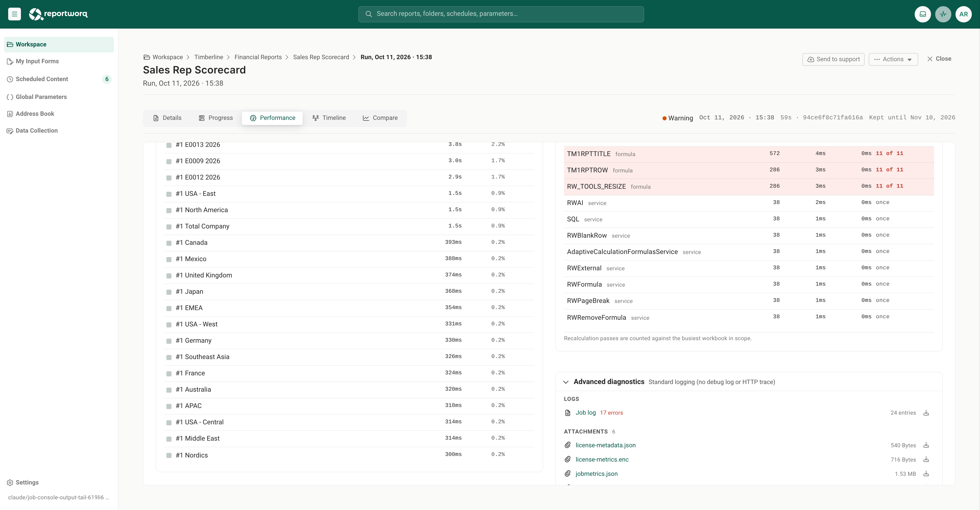The image size is (980, 510).
Task: Switch to the Details tab
Action: click(x=167, y=118)
